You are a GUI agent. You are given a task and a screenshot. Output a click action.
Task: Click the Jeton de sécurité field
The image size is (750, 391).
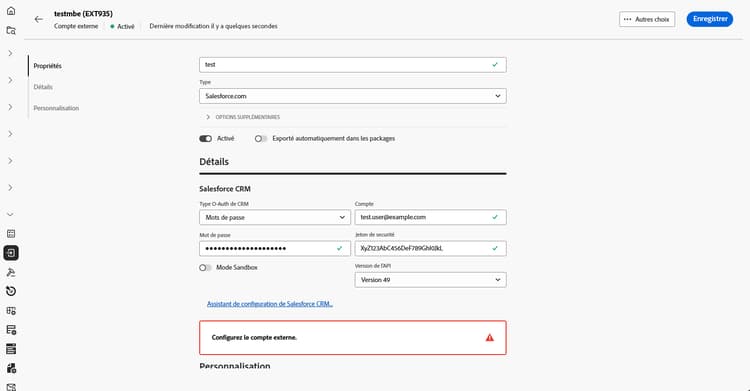pyautogui.click(x=430, y=248)
